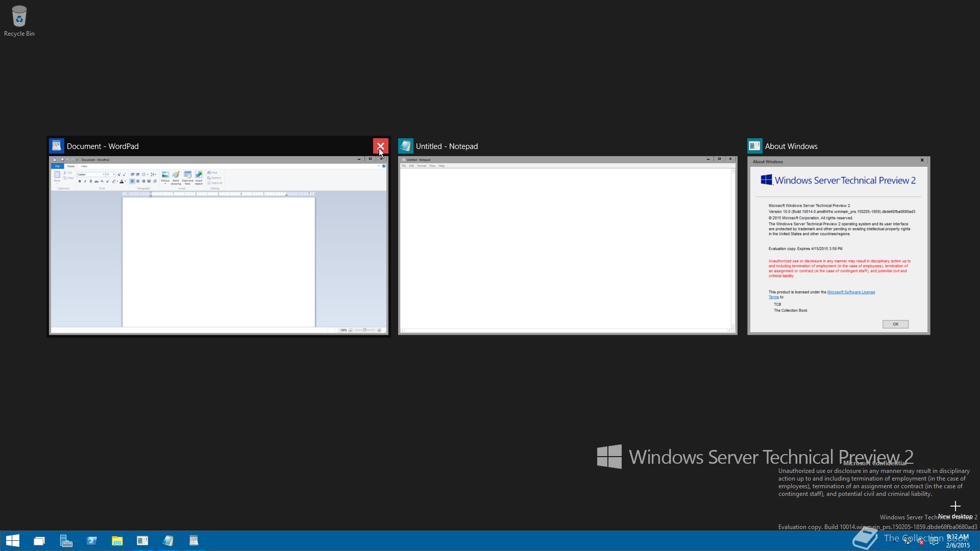
Task: Click the Untitled - Notepad title text
Action: (x=447, y=146)
